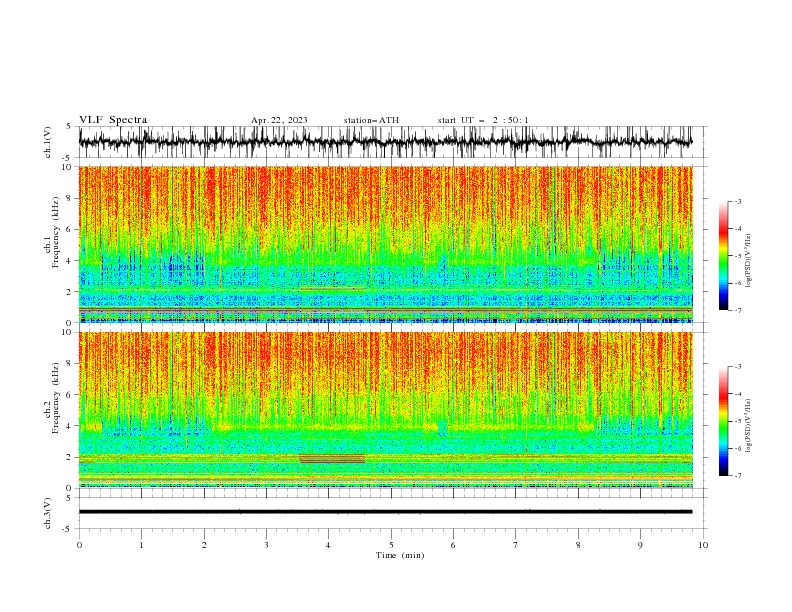This screenshot has height=612, width=792.
Task: Click the "station=ATH" label
Action: point(371,120)
